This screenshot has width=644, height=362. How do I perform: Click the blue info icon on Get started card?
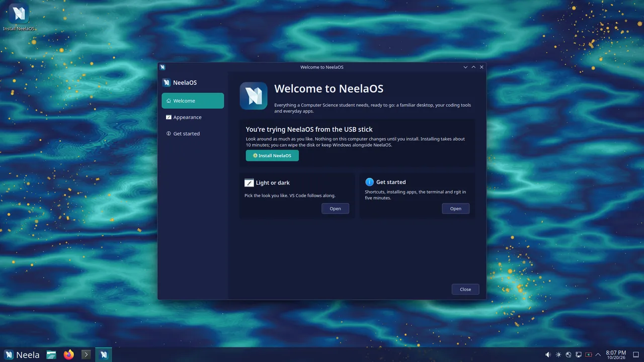[x=369, y=182]
